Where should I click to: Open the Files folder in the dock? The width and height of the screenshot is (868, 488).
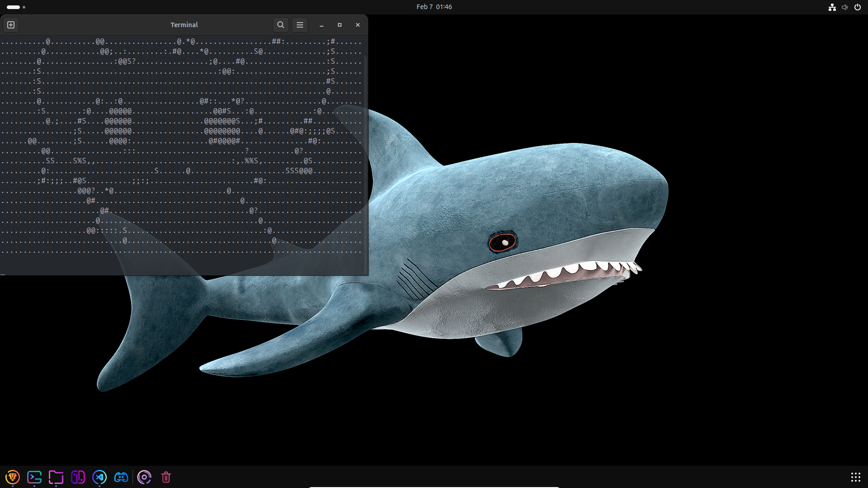(56, 477)
